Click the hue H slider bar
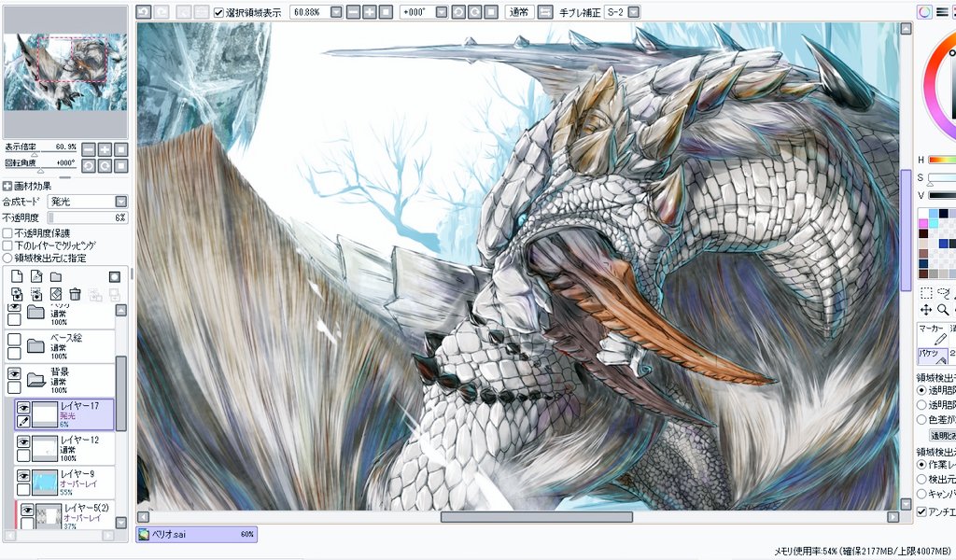The height and width of the screenshot is (560, 956). [x=941, y=161]
